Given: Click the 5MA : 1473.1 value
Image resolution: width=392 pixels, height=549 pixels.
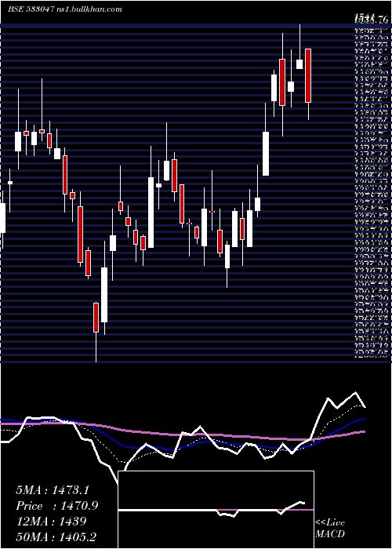Looking at the screenshot, I should 53,490.
